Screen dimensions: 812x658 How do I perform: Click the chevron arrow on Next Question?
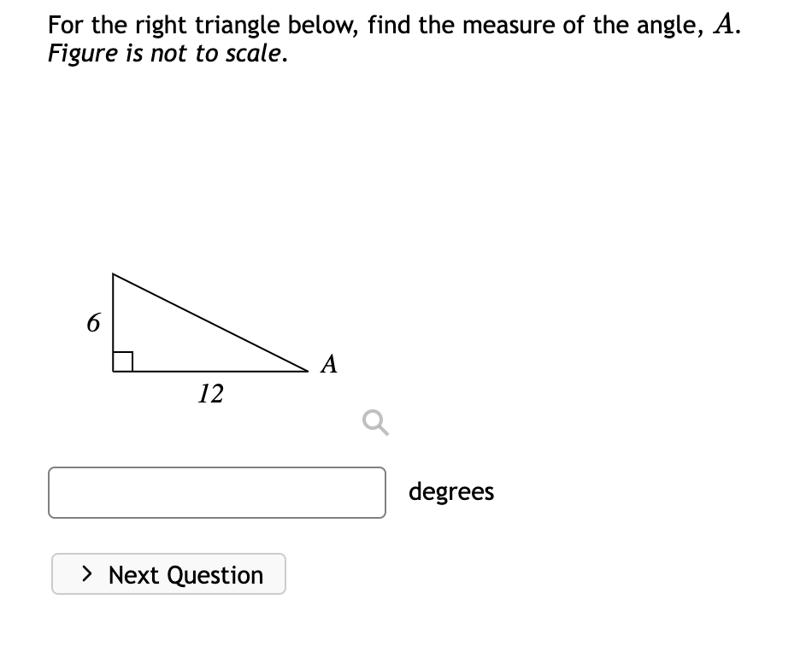[86, 574]
